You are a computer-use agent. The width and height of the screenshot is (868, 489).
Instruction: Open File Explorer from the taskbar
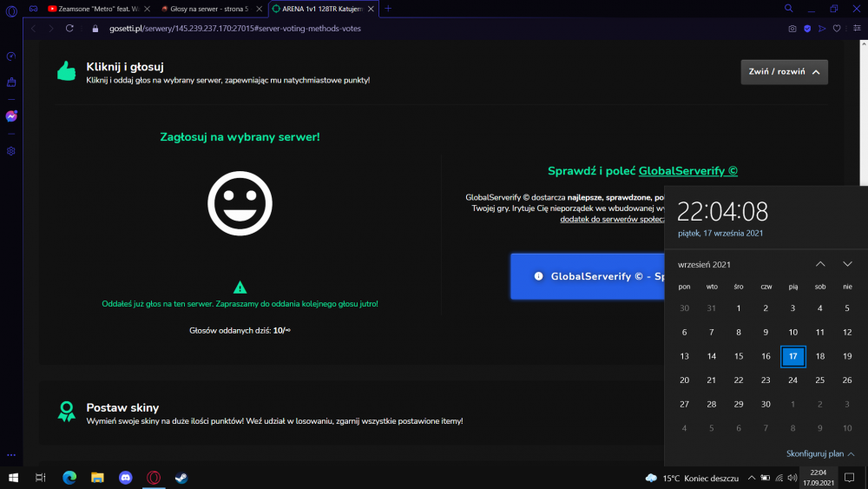[97, 478]
